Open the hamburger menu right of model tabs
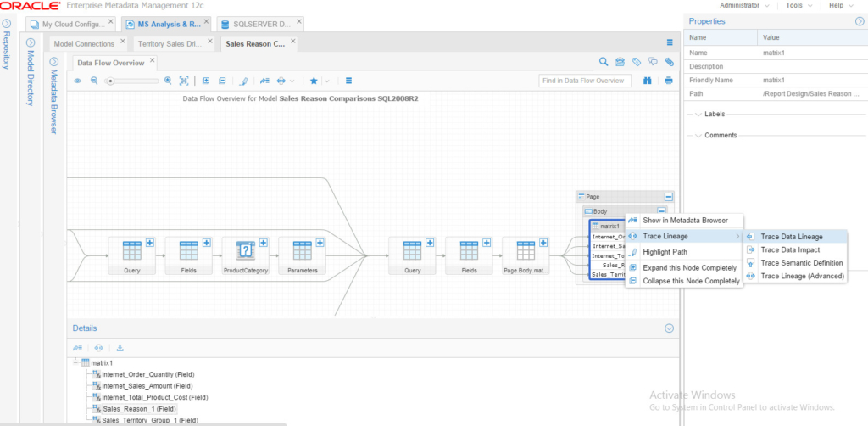The image size is (868, 426). point(670,42)
